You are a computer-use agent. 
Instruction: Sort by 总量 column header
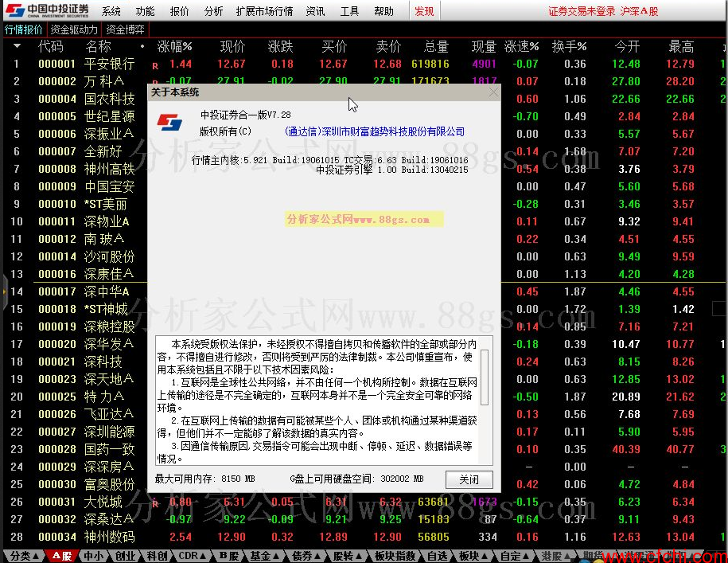[x=437, y=46]
